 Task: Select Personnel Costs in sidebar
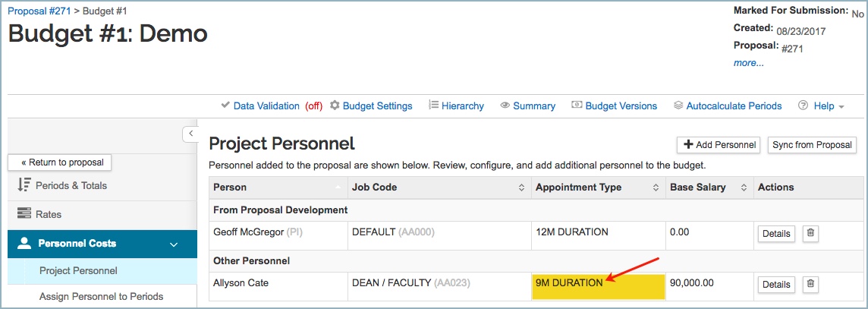point(102,244)
